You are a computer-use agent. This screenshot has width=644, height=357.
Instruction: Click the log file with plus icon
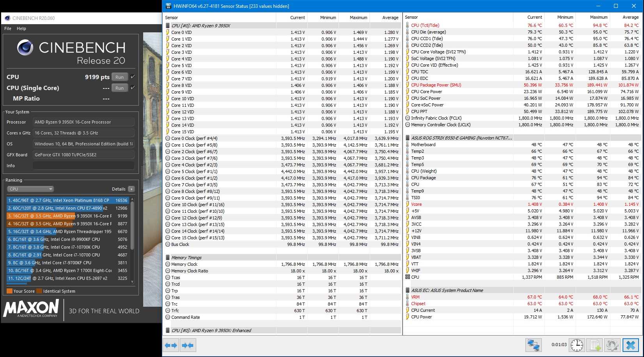point(595,345)
